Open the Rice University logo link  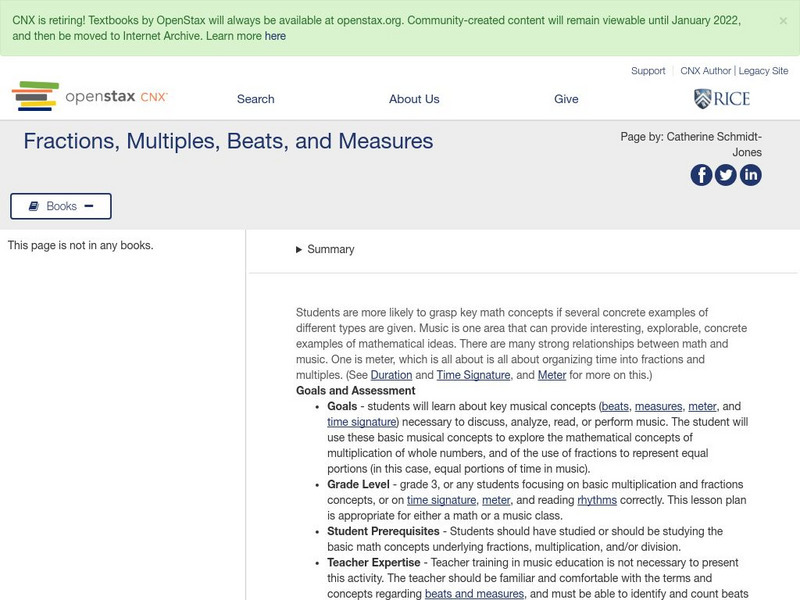pyautogui.click(x=722, y=98)
